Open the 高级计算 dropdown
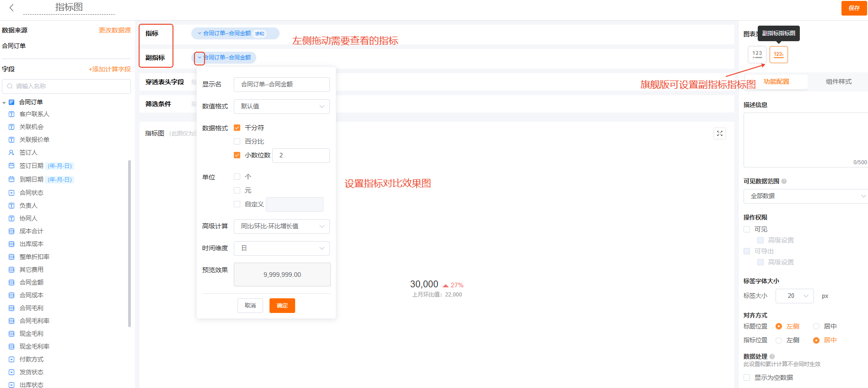 click(x=281, y=226)
